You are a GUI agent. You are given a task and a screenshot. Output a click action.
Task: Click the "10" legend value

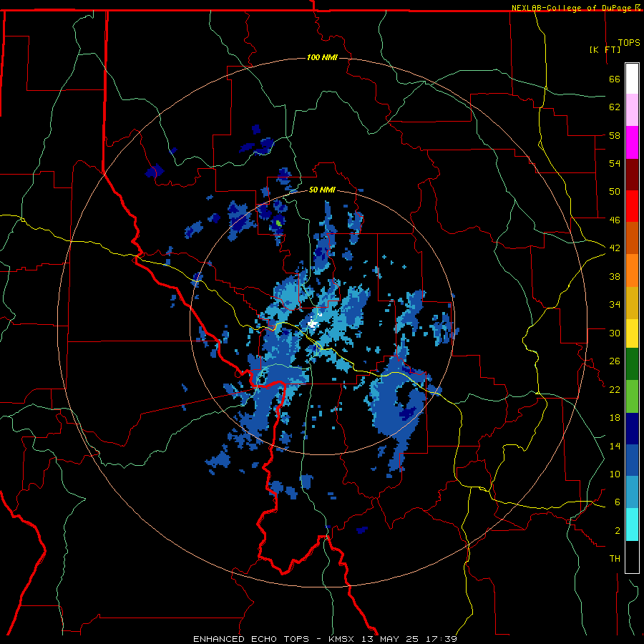615,474
